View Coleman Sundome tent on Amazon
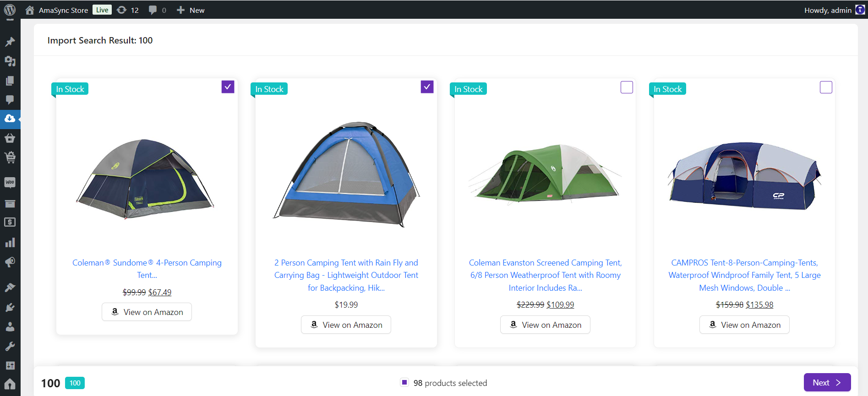The height and width of the screenshot is (396, 868). click(147, 312)
